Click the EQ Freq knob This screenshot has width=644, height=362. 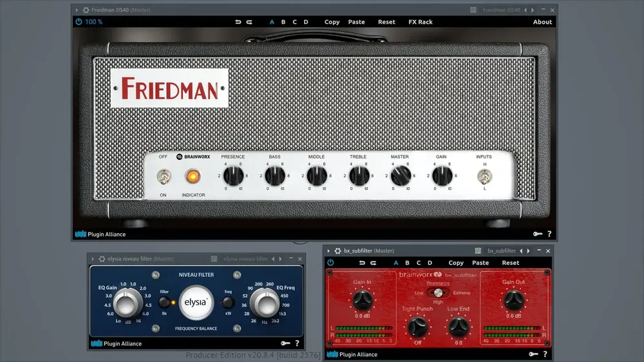pyautogui.click(x=265, y=303)
